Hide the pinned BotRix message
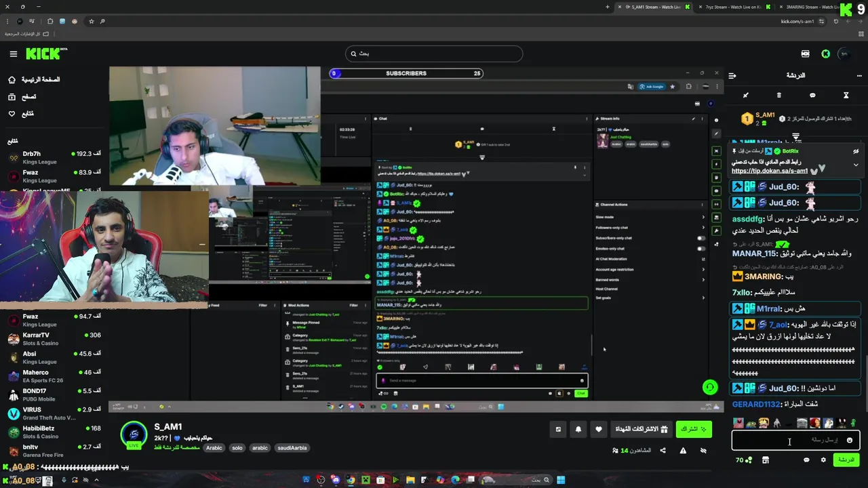The width and height of the screenshot is (868, 488). pos(856,151)
